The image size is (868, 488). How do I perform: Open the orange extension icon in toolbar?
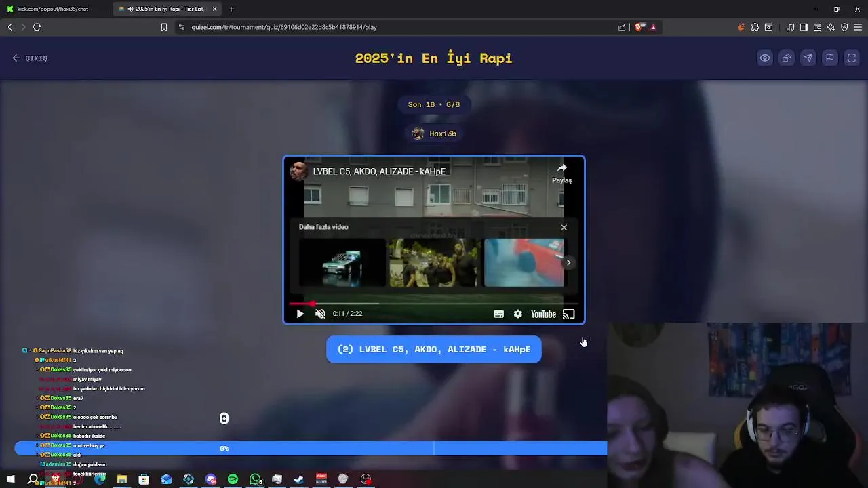coord(741,27)
